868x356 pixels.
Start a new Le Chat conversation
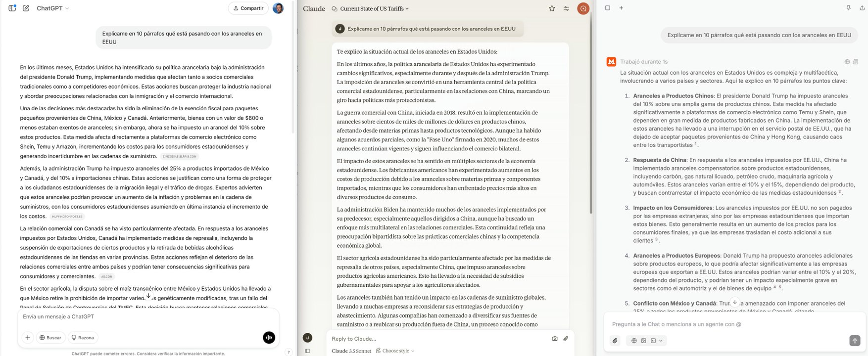[x=621, y=7]
